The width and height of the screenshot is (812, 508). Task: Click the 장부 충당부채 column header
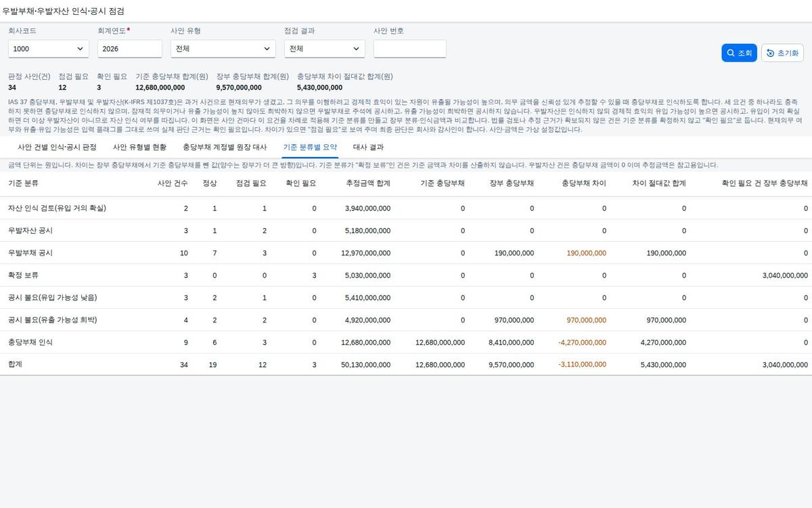[512, 183]
